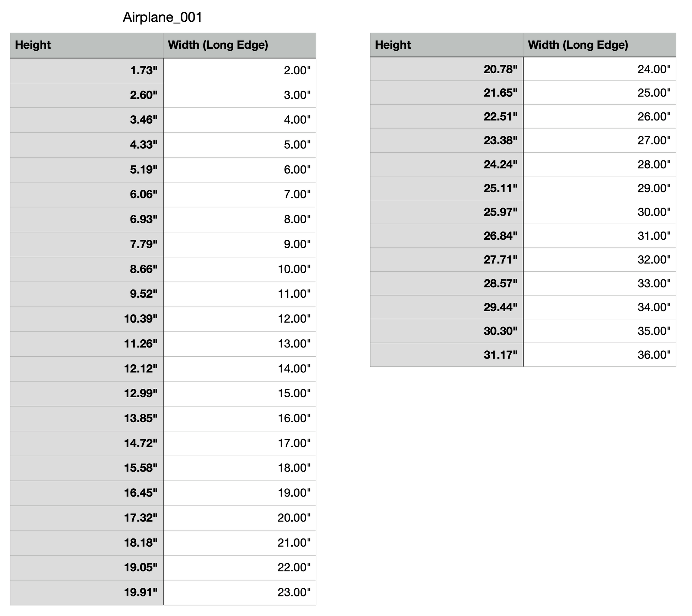Click the Airplane_001 table title
This screenshot has height=616, width=692.
click(x=163, y=17)
